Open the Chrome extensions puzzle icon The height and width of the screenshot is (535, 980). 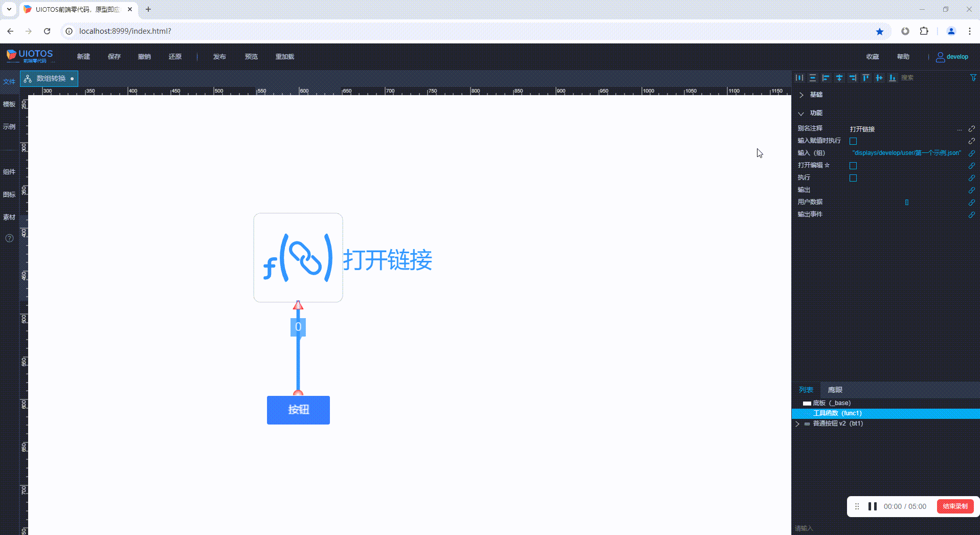(924, 31)
